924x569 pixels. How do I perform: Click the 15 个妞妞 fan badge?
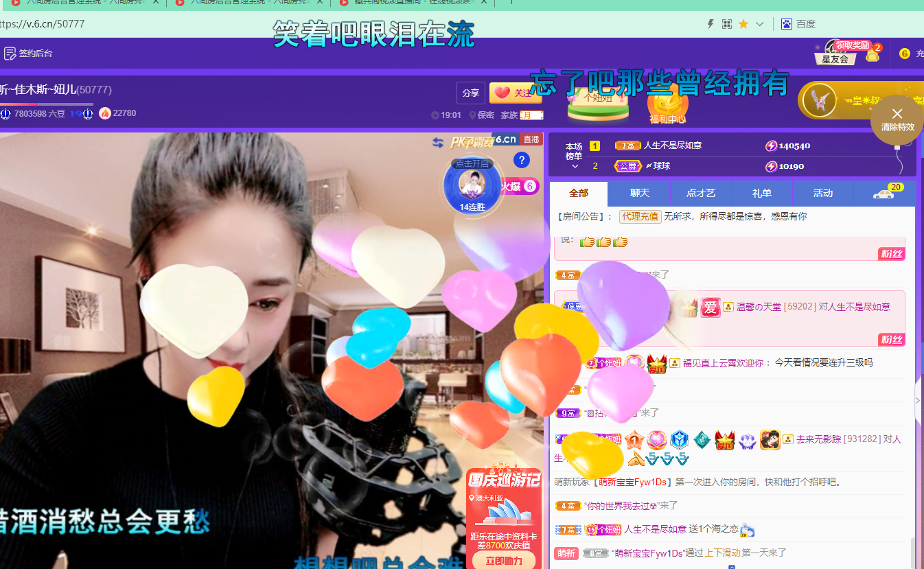[603, 530]
